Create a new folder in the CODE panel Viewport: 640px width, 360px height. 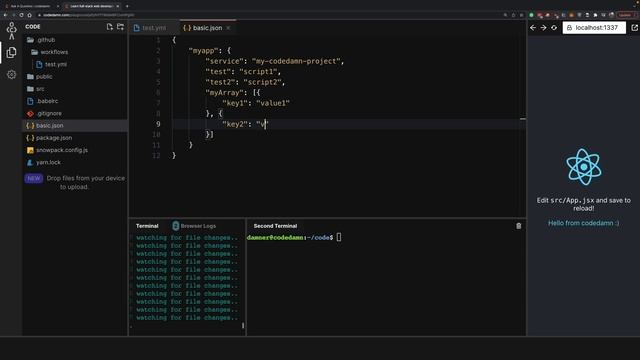[x=120, y=27]
